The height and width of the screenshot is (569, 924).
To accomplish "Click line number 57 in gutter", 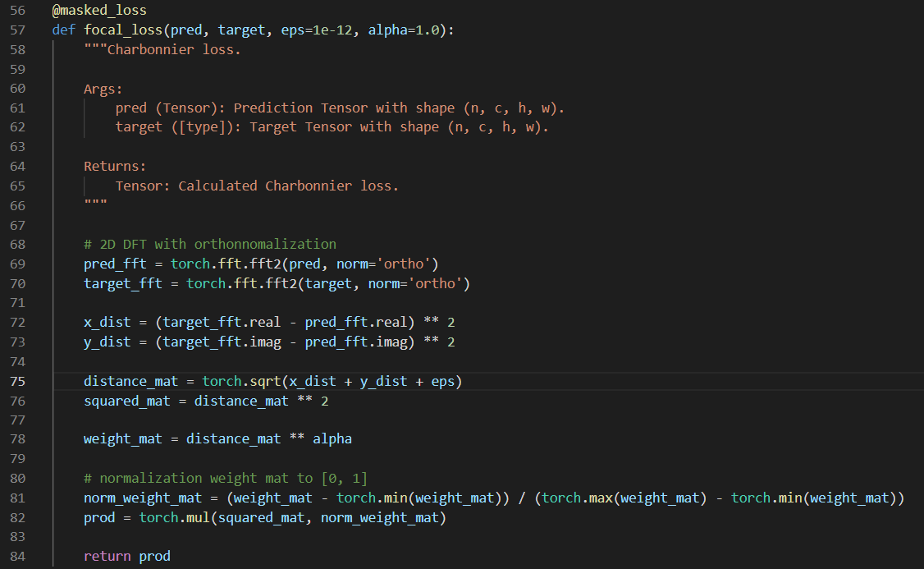I will 18,30.
